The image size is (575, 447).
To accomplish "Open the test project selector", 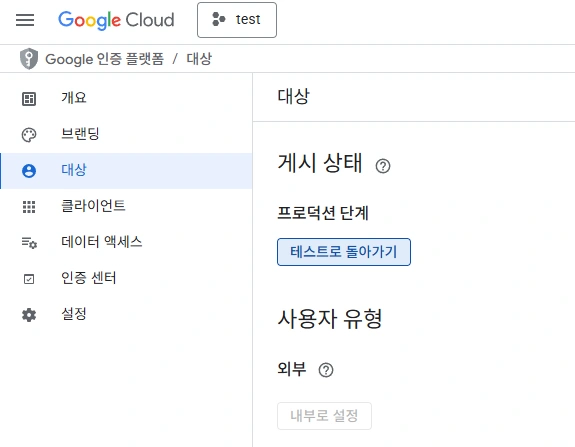I will (x=237, y=20).
